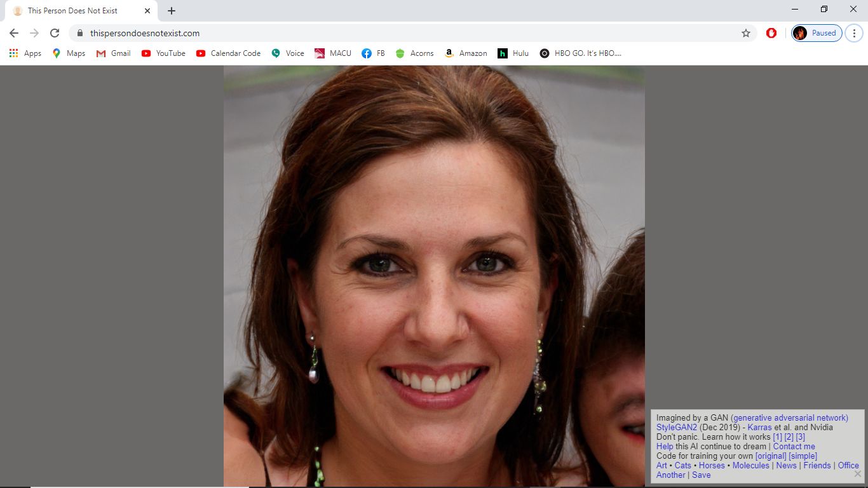868x488 pixels.
Task: Open the Maps bookmark
Action: pyautogui.click(x=68, y=53)
